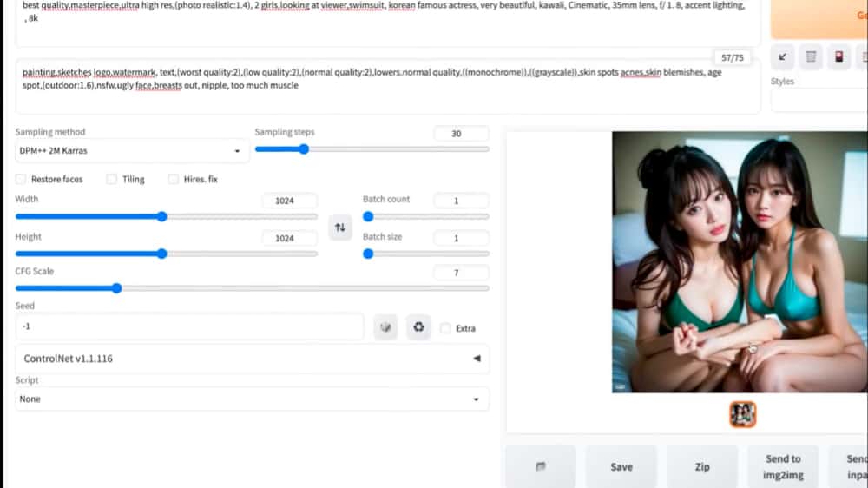The width and height of the screenshot is (868, 488).
Task: Click the CFG Scale value field
Action: (x=462, y=273)
